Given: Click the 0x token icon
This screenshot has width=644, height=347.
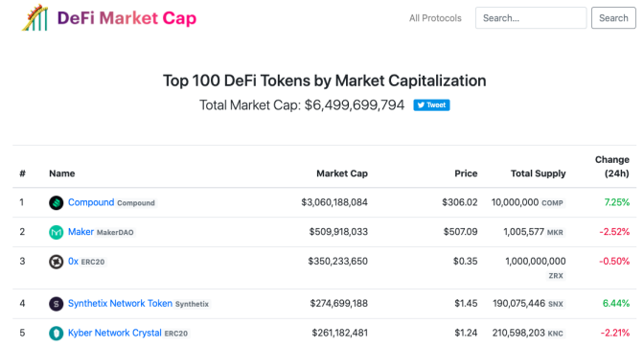Looking at the screenshot, I should pos(57,262).
